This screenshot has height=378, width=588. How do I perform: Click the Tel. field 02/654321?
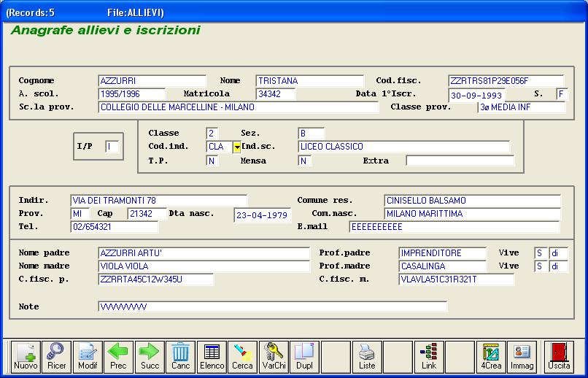[x=115, y=227]
